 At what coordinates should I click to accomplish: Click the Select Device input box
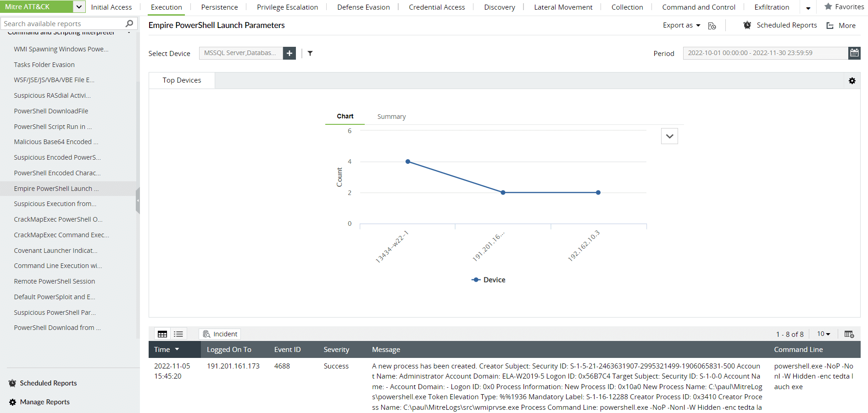pos(241,53)
